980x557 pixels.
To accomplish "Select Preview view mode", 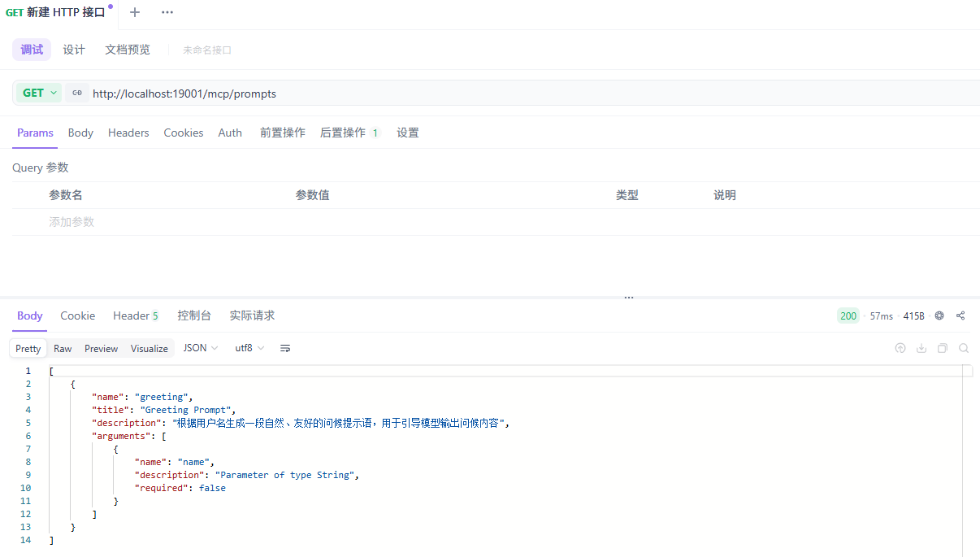I will click(102, 348).
